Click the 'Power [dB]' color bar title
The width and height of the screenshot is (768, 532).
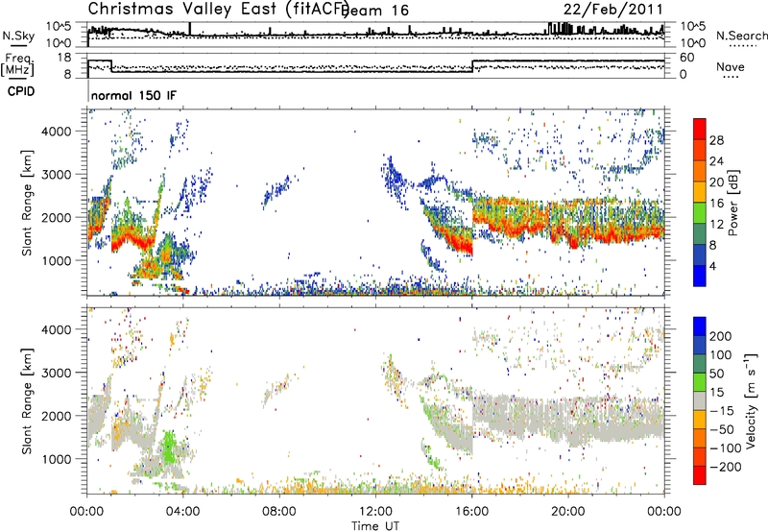pos(732,203)
